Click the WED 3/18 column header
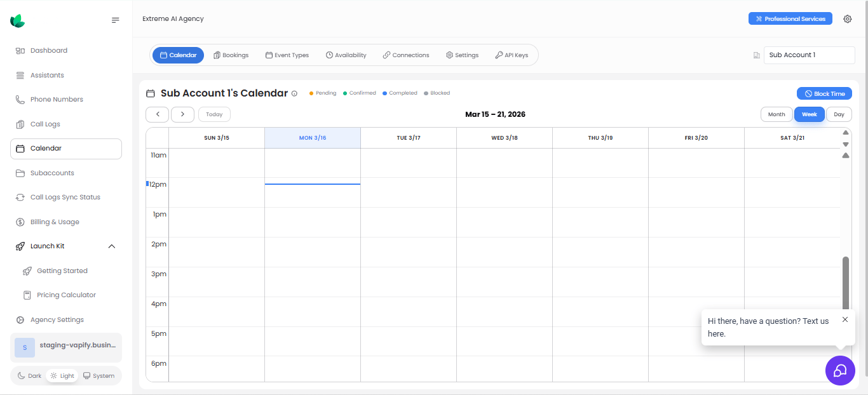Viewport: 868px width, 395px height. click(x=505, y=138)
